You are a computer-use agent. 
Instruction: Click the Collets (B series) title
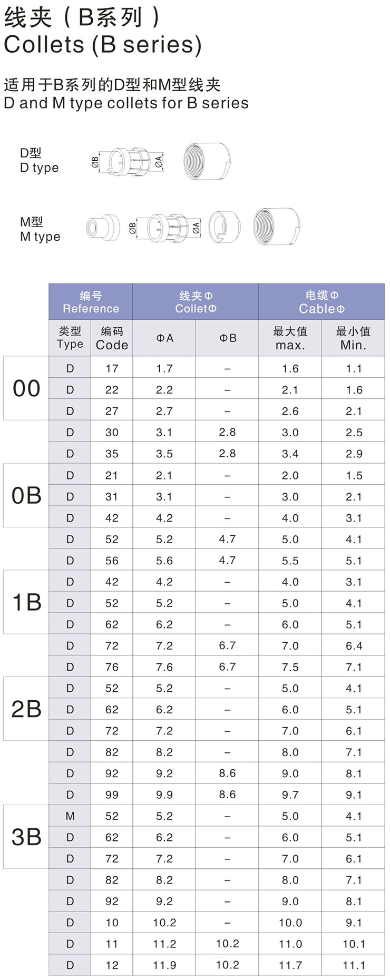(103, 44)
